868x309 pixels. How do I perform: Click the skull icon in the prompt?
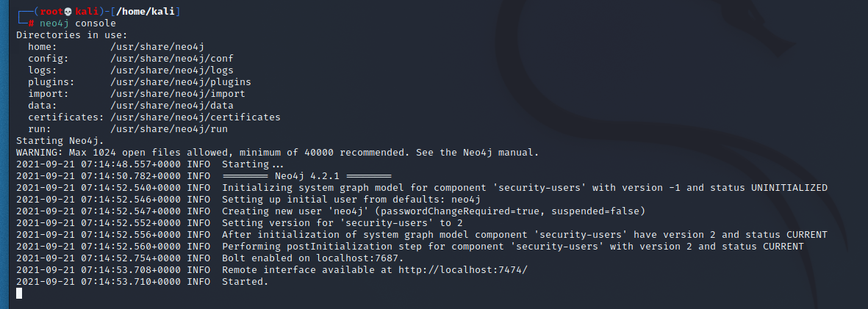tap(68, 12)
